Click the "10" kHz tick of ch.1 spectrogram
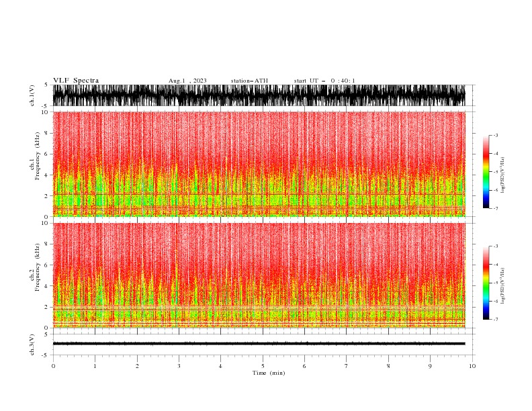This screenshot has height=411, width=532. (45, 112)
